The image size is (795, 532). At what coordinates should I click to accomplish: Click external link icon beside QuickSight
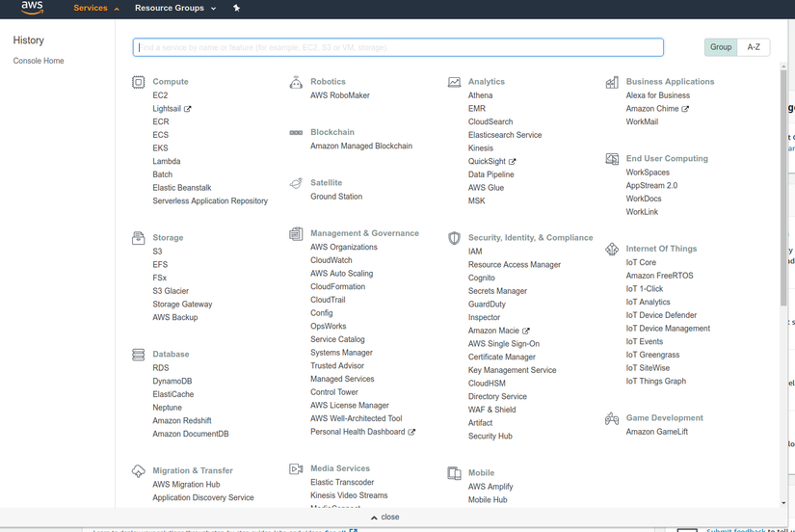(x=512, y=162)
